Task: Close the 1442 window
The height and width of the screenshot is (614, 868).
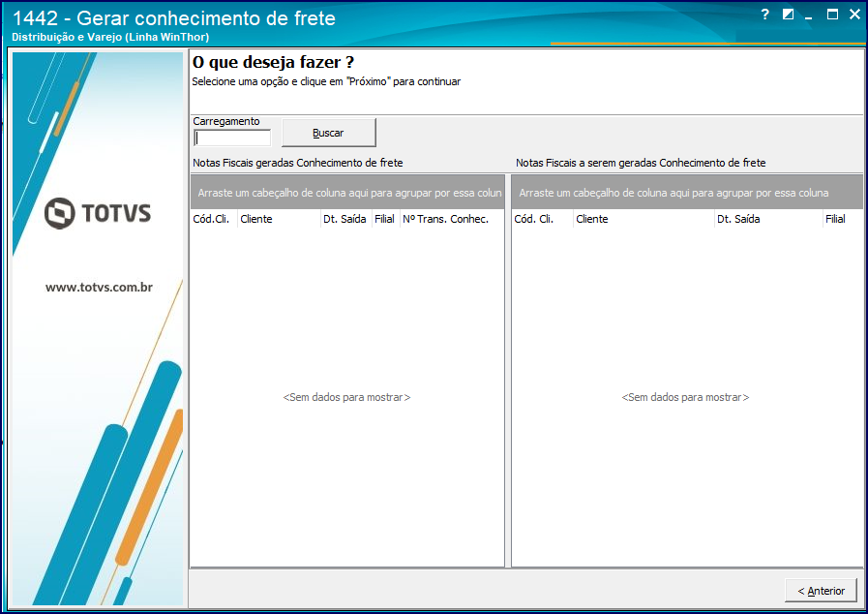Action: click(854, 15)
